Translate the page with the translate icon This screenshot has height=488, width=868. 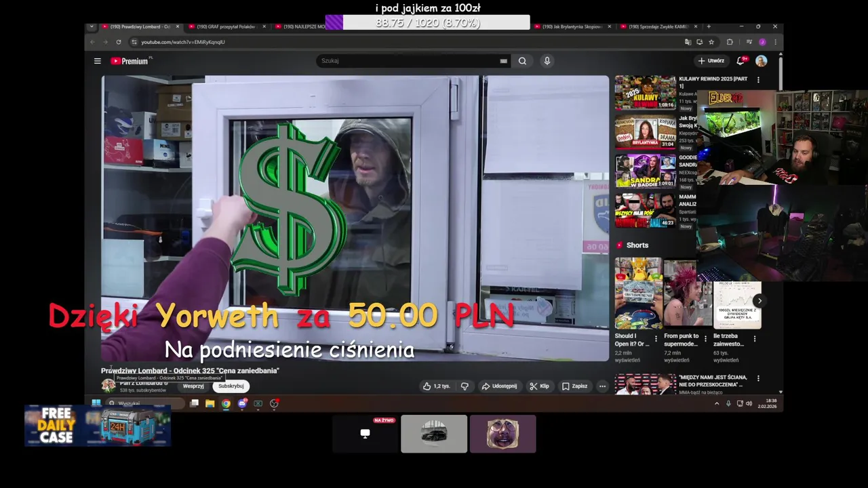click(688, 42)
